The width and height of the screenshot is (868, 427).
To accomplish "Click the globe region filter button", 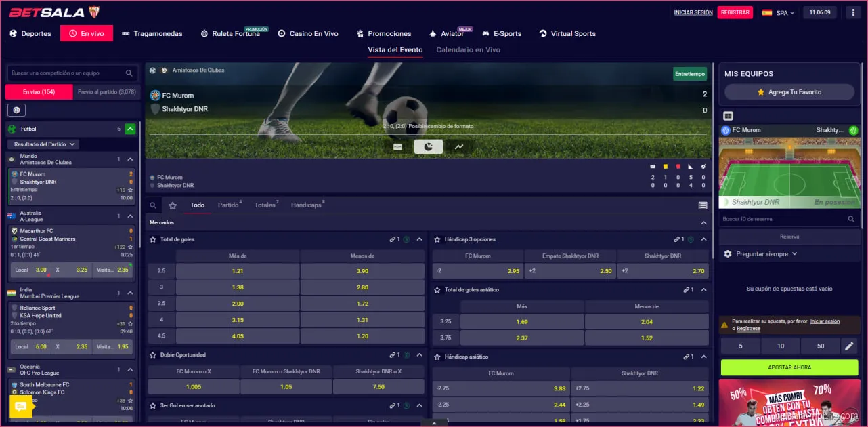I will pos(17,110).
